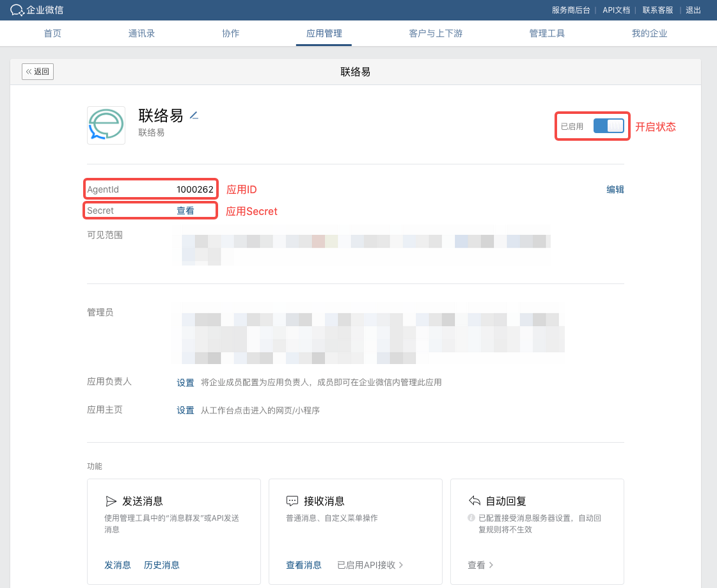Switch to the 通讯录 tab
The height and width of the screenshot is (588, 717).
pyautogui.click(x=141, y=33)
